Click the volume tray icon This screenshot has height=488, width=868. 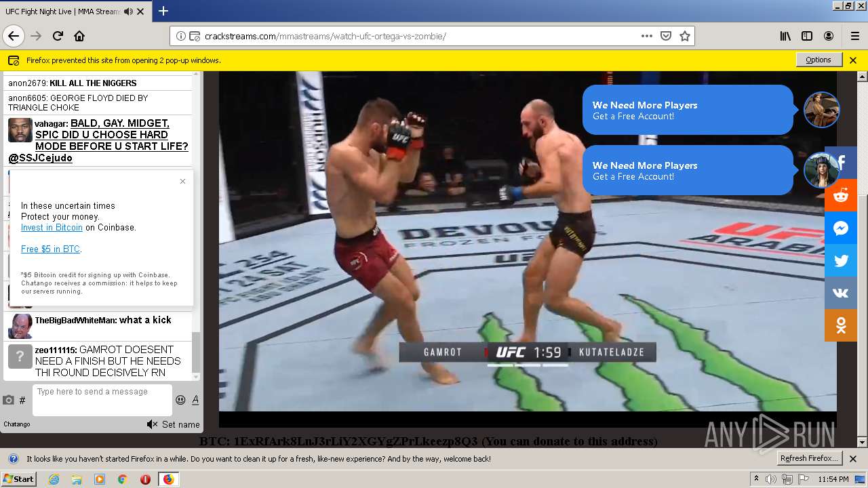click(x=771, y=479)
